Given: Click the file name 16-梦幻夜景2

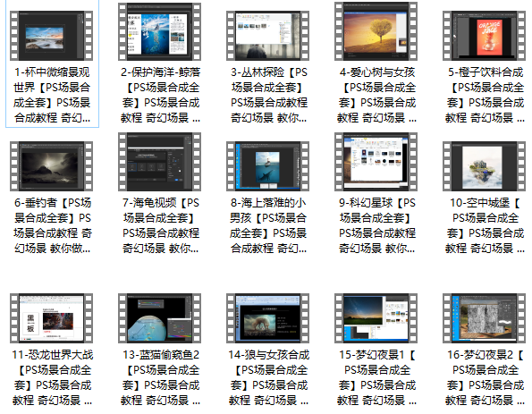Looking at the screenshot, I should 485,377.
